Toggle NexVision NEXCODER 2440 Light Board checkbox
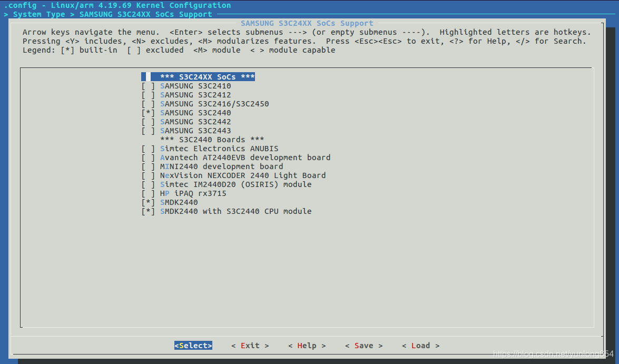Image resolution: width=619 pixels, height=364 pixels. tap(148, 176)
